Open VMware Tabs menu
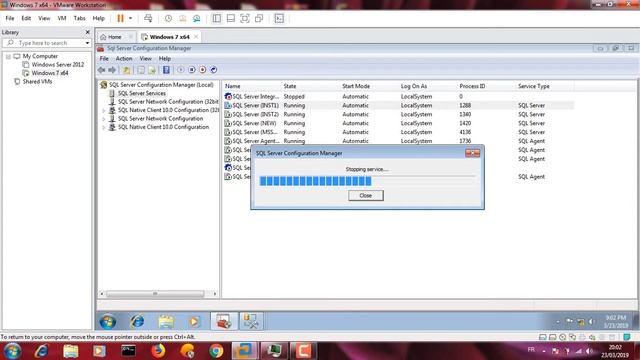 (x=79, y=18)
